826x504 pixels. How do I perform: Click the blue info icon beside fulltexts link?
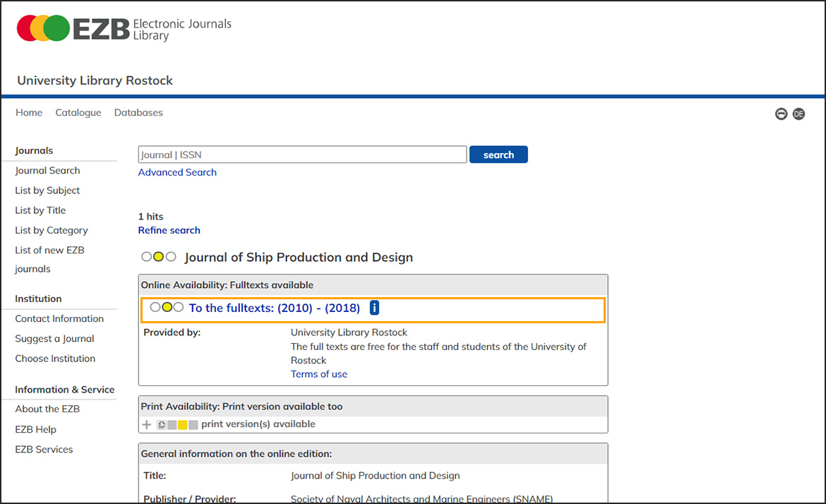click(x=374, y=308)
